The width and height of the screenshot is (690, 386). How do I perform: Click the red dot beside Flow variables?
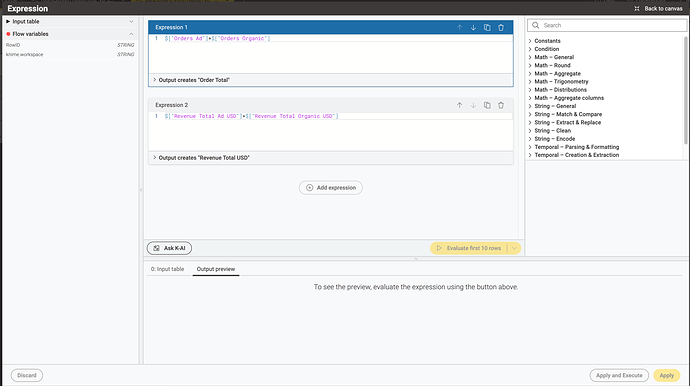(8, 34)
